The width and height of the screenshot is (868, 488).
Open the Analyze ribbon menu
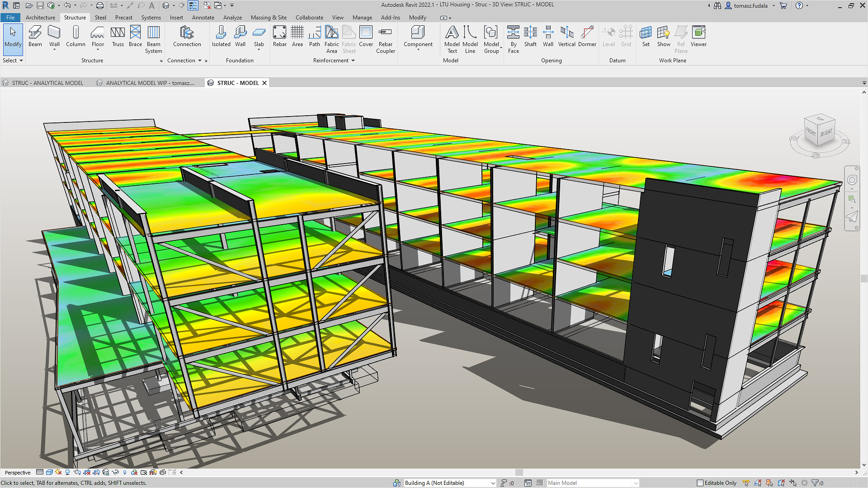click(x=232, y=17)
